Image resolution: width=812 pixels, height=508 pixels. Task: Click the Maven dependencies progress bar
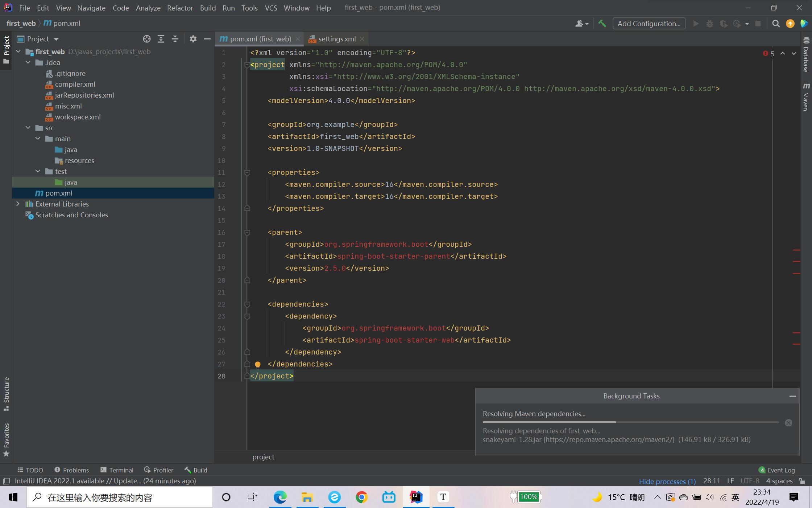click(x=630, y=422)
